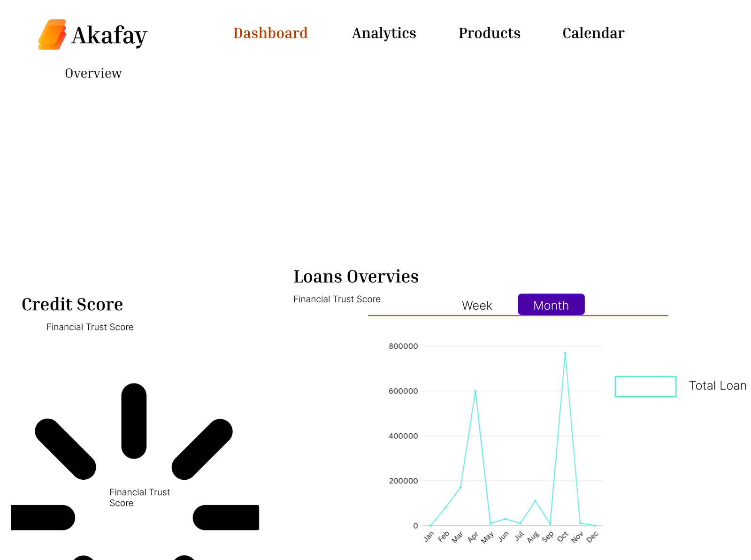
Task: Click the left horizontal spinner bar
Action: [42, 517]
